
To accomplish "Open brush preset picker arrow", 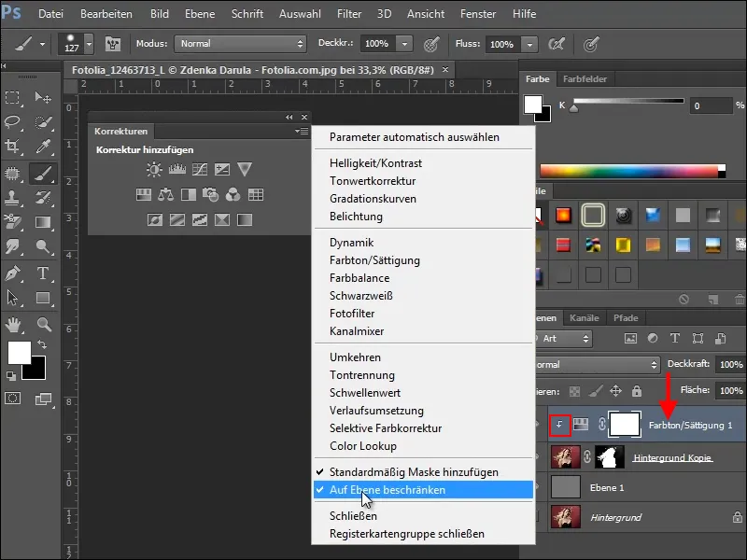I will 89,44.
